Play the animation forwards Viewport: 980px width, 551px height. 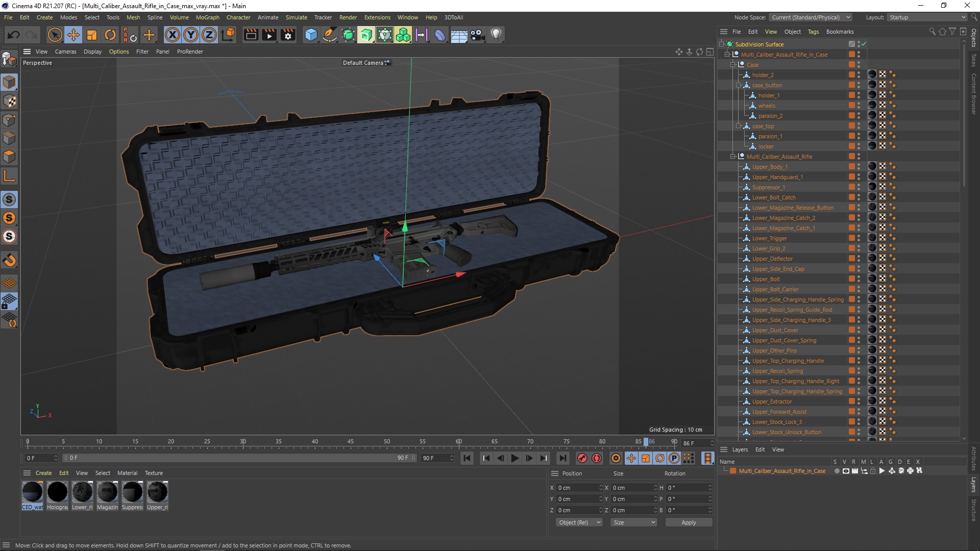coord(515,458)
